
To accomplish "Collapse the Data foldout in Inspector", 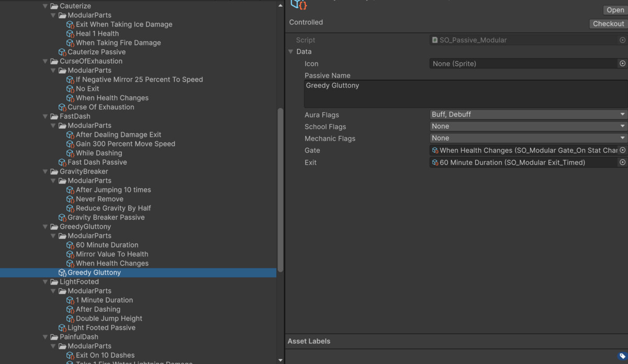I will pos(290,52).
